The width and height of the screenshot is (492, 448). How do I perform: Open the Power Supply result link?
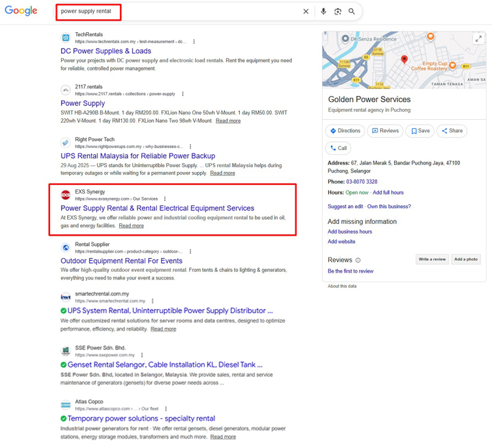82,103
